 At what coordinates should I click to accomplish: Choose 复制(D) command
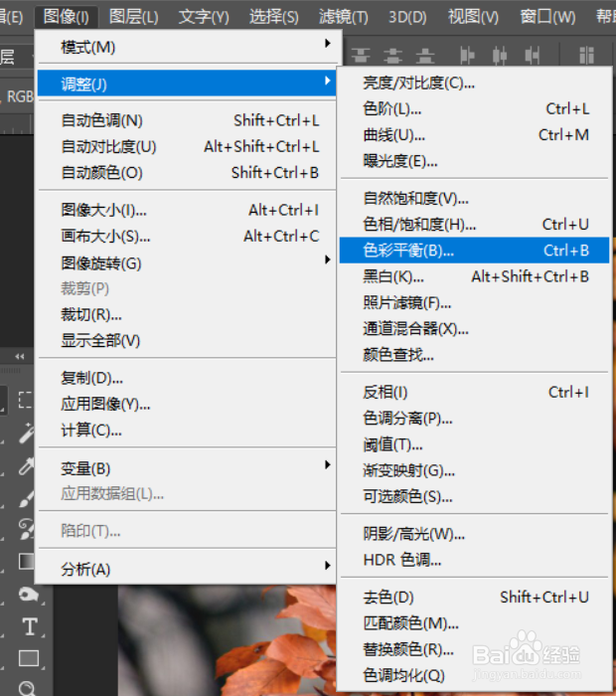(188, 378)
